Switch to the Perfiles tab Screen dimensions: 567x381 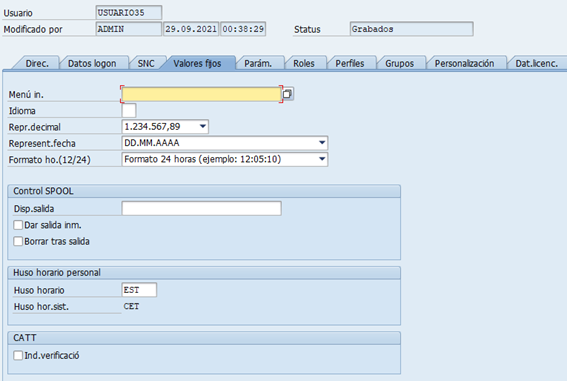(x=350, y=63)
